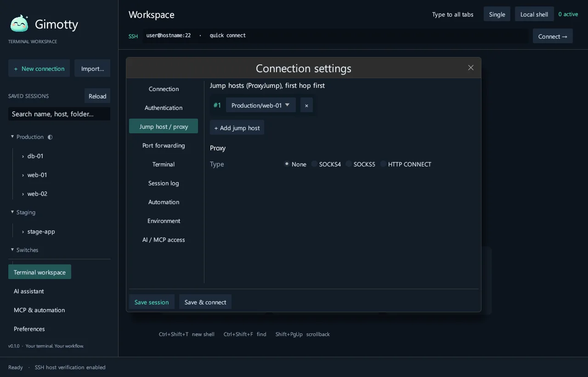Switch to the Authentication tab

click(164, 108)
